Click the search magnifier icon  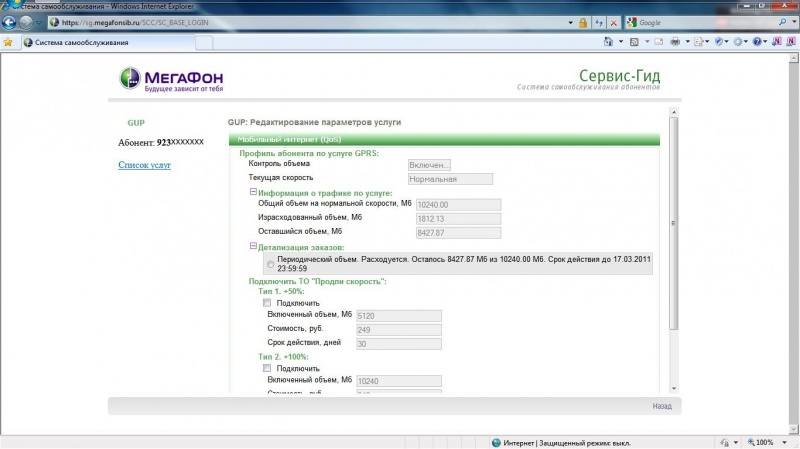coord(782,22)
